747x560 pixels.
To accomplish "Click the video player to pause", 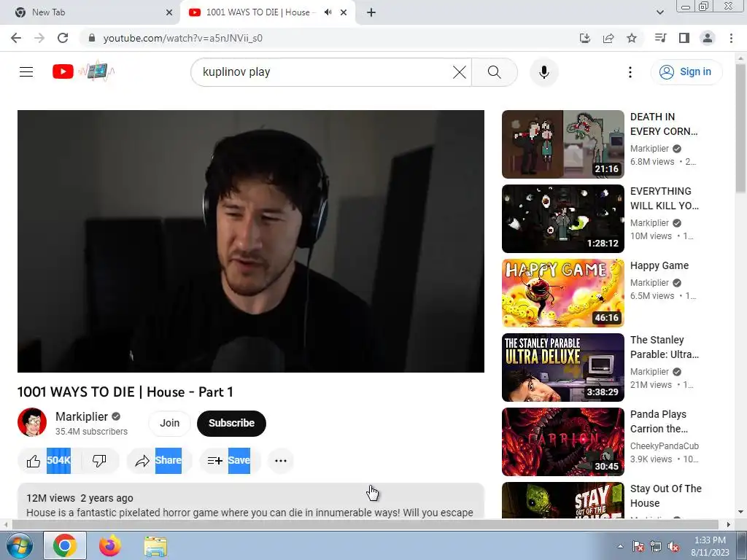I will (x=251, y=241).
